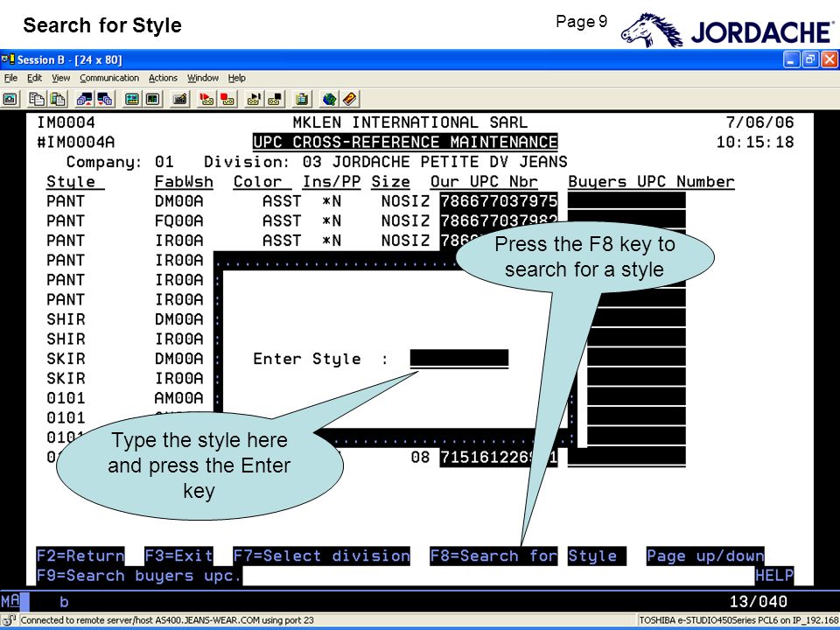Viewport: 840px width, 630px height.
Task: Click the Page up/down label
Action: coord(705,556)
